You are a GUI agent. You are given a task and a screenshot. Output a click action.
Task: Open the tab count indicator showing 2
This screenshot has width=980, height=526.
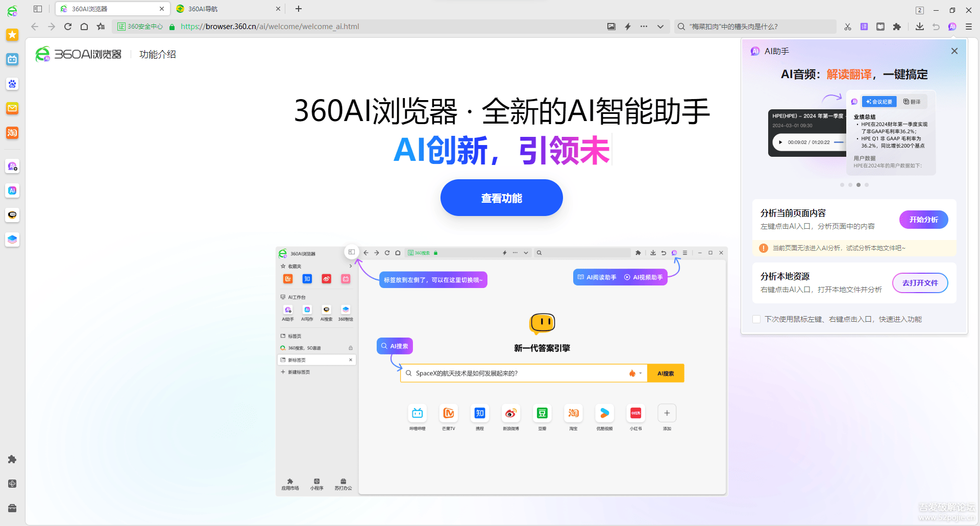920,10
